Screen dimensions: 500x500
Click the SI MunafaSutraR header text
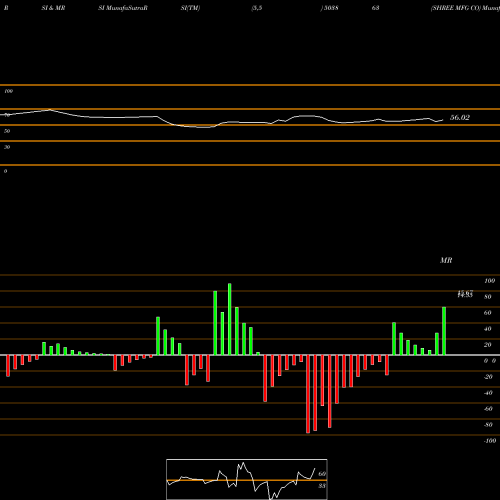coord(123,8)
